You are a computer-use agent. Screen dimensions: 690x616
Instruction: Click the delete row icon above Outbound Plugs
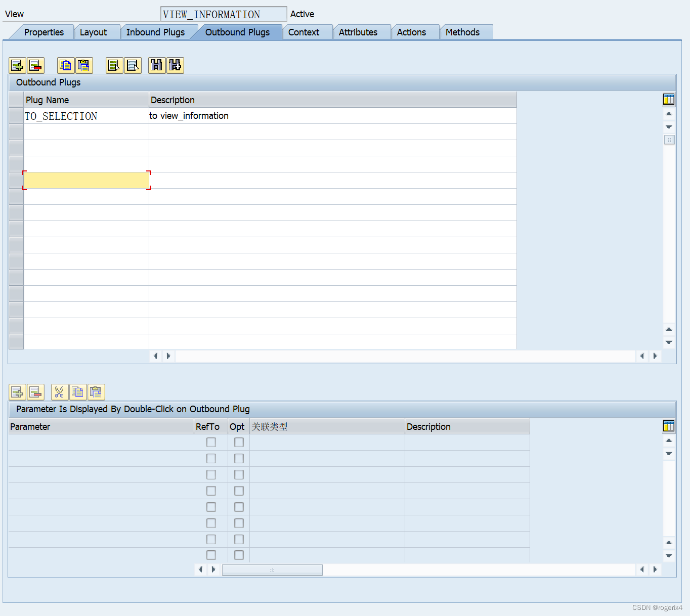[x=35, y=65]
